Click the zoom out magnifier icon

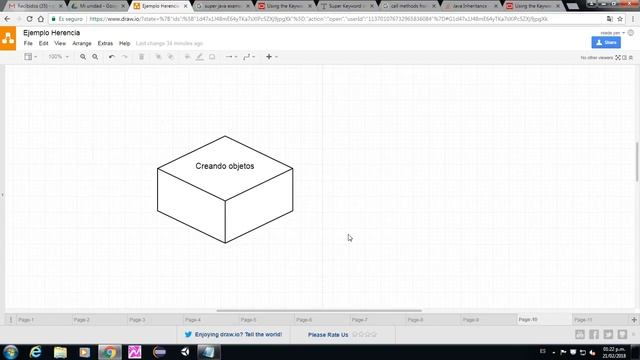(x=95, y=57)
